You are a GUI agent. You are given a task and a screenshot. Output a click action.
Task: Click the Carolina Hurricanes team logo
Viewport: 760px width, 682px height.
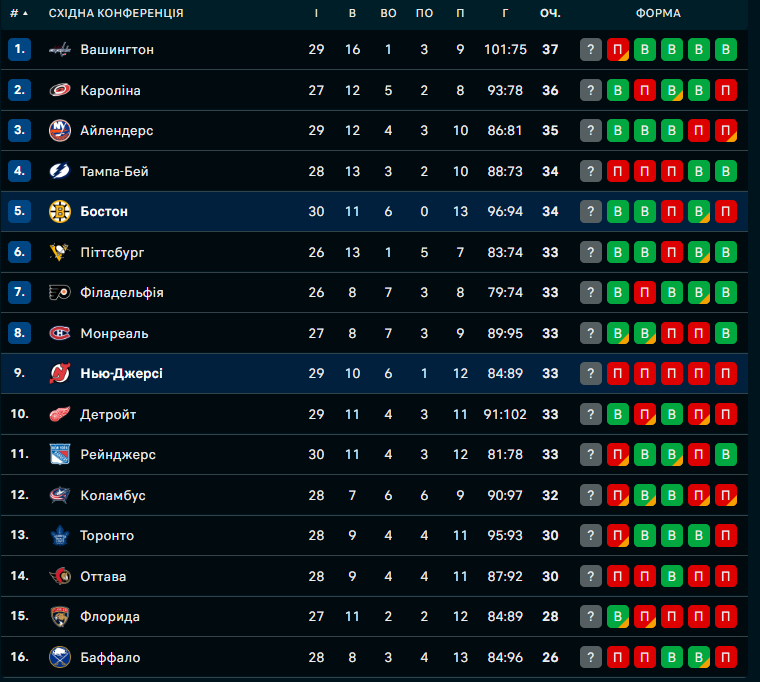[60, 90]
